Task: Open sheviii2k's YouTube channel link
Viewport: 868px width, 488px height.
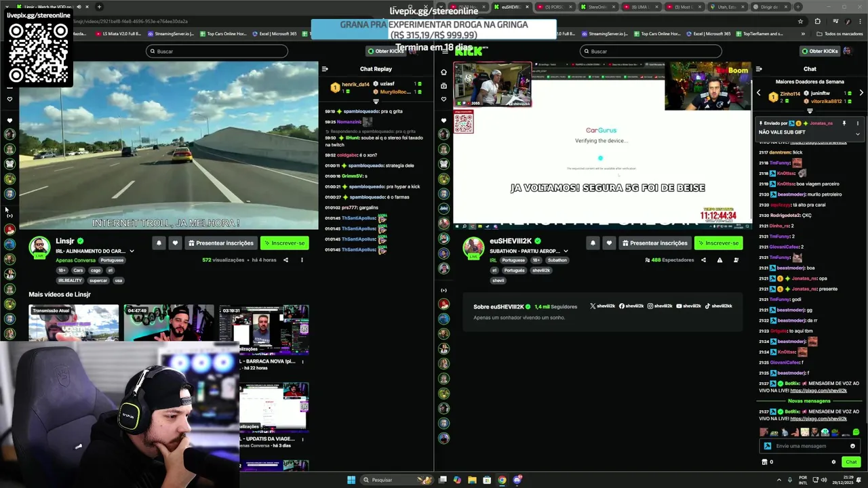Action: click(688, 306)
